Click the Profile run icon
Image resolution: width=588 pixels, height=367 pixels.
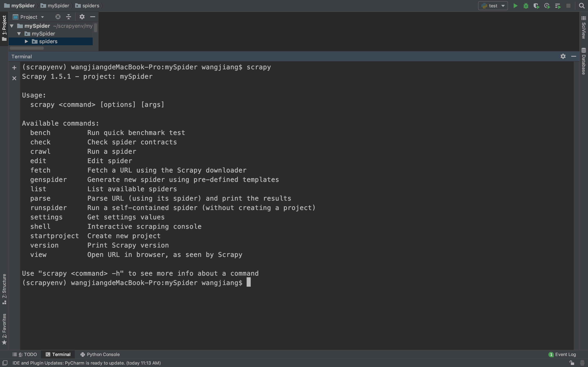coord(547,6)
